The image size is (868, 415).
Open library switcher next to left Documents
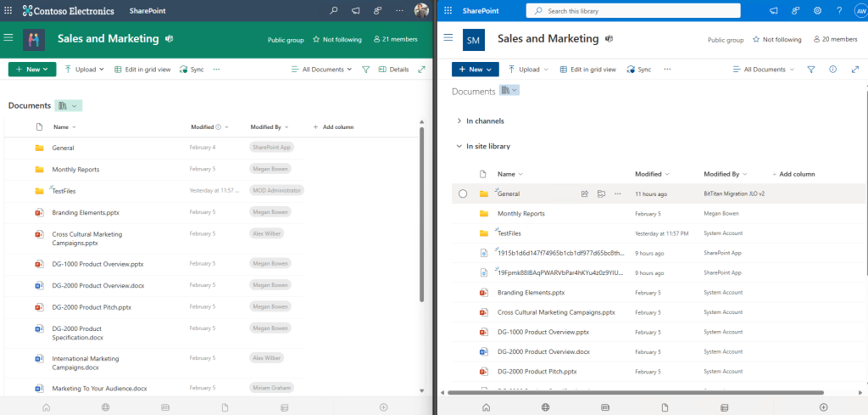tap(69, 106)
